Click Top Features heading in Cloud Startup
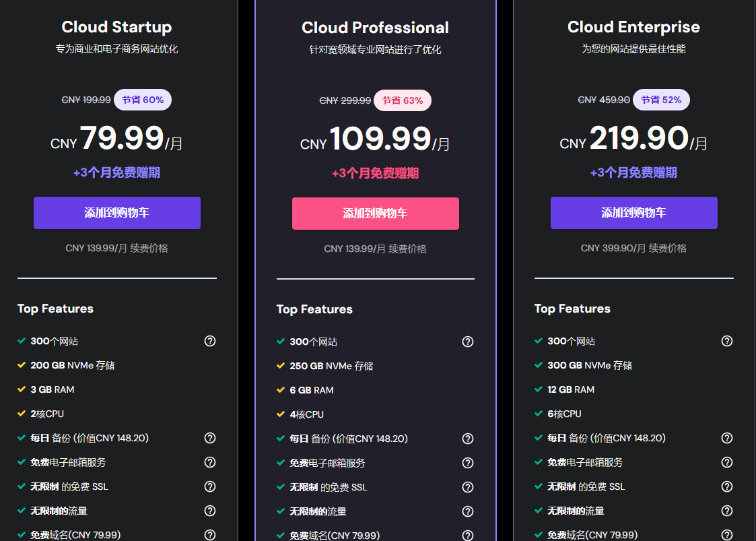Image resolution: width=756 pixels, height=541 pixels. tap(55, 309)
